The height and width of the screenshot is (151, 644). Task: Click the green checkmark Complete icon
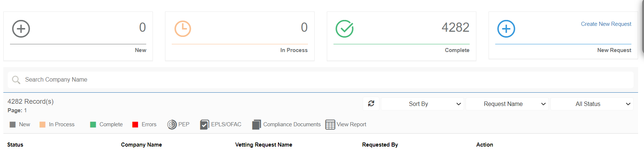(345, 29)
